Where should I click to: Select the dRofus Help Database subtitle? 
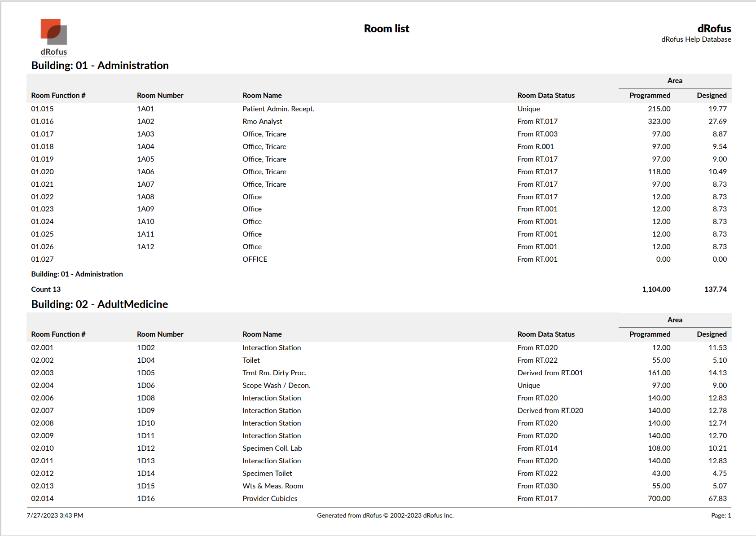coord(695,40)
